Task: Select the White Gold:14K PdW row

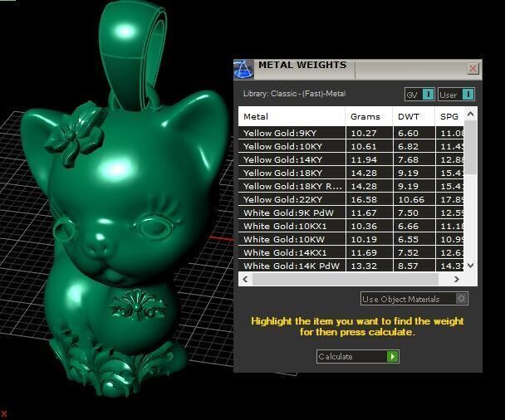Action: point(351,266)
